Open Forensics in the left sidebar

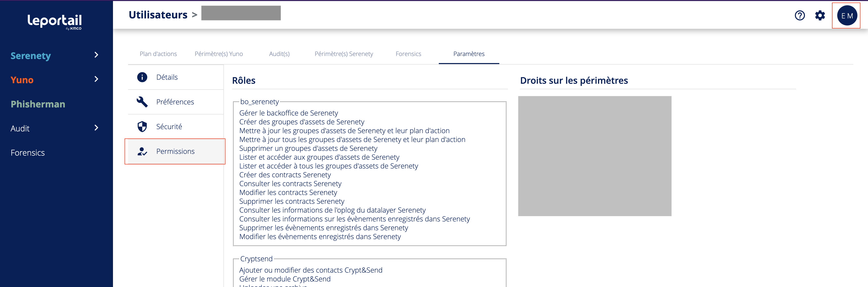28,153
